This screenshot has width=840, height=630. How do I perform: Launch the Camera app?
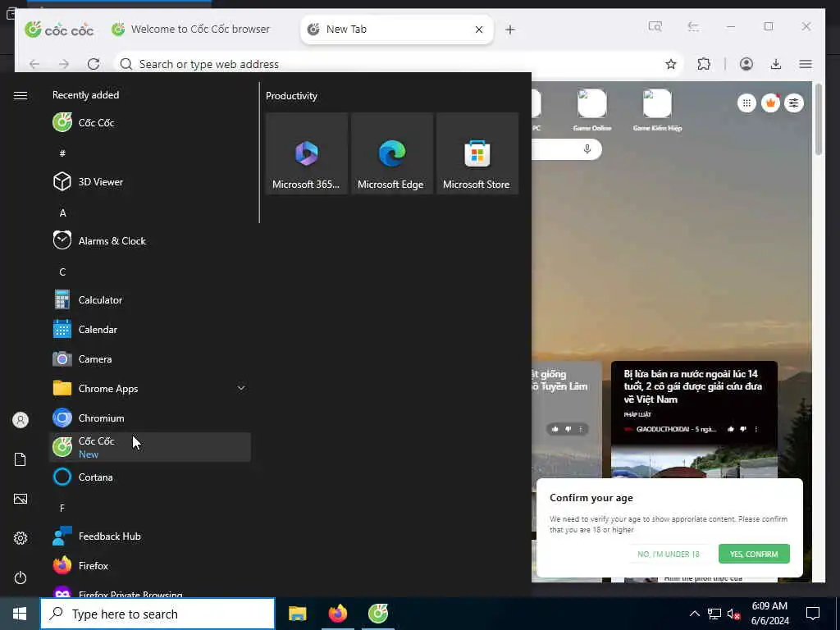(150, 359)
